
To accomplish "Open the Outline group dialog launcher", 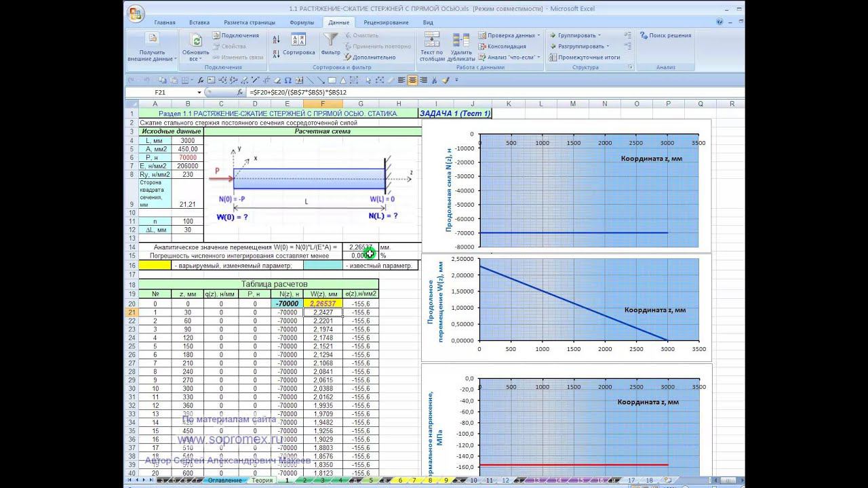I will coord(630,67).
